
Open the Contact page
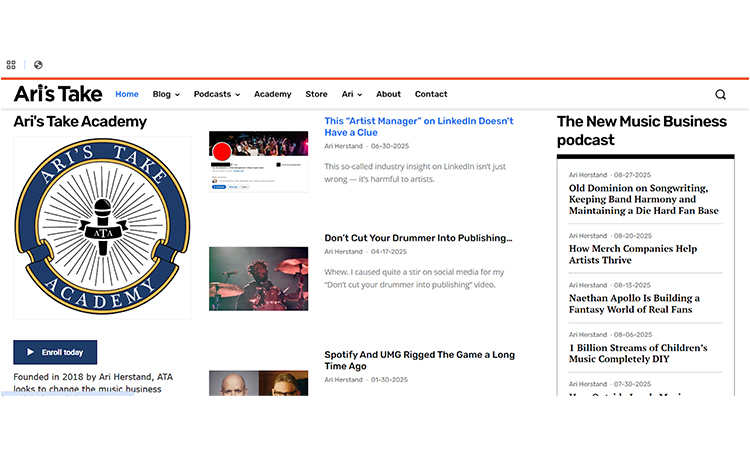coord(431,94)
